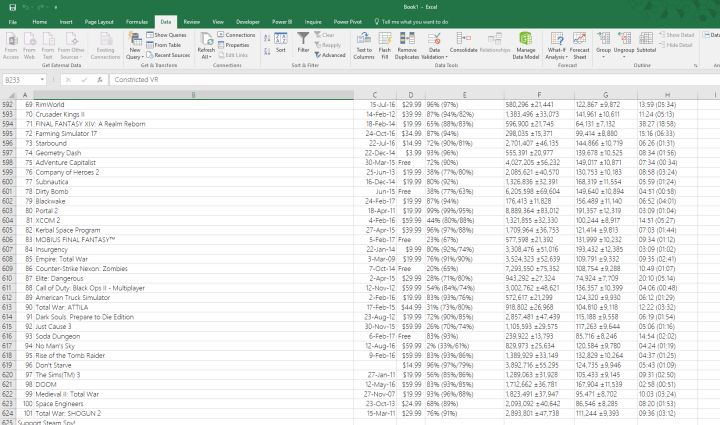Image resolution: width=720 pixels, height=425 pixels.
Task: Click Show Queries
Action: pyautogui.click(x=166, y=35)
